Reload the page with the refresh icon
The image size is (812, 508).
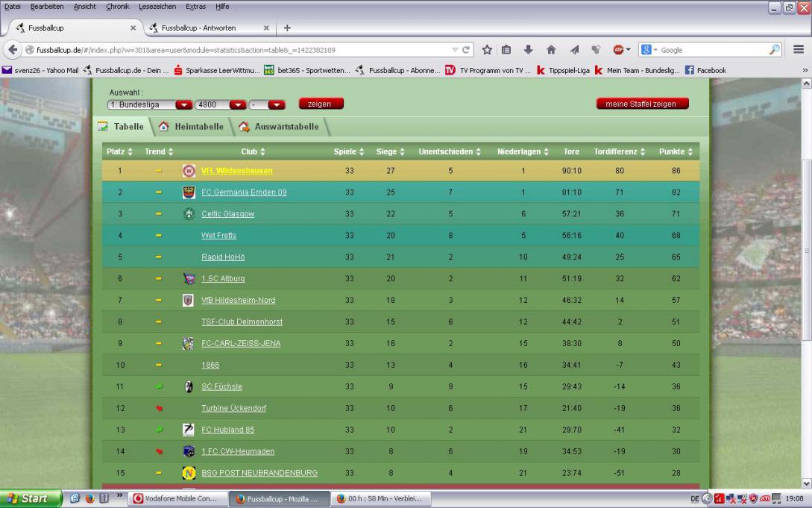point(466,50)
